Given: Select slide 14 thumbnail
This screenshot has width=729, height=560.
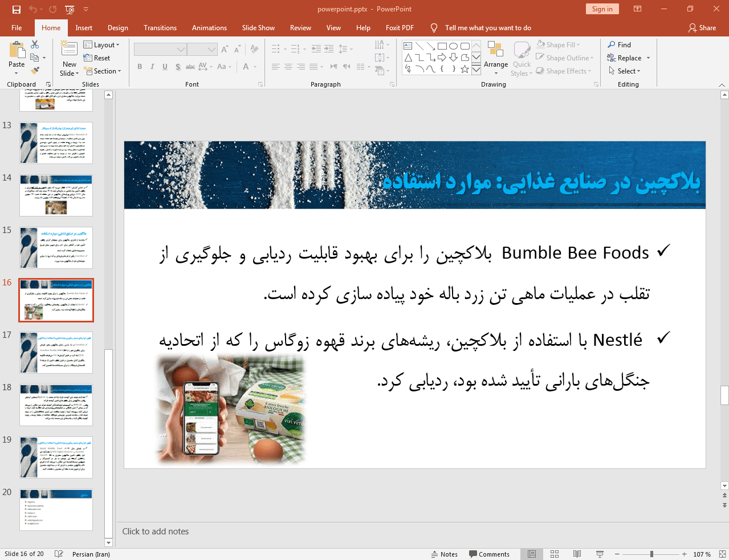Looking at the screenshot, I should point(56,195).
